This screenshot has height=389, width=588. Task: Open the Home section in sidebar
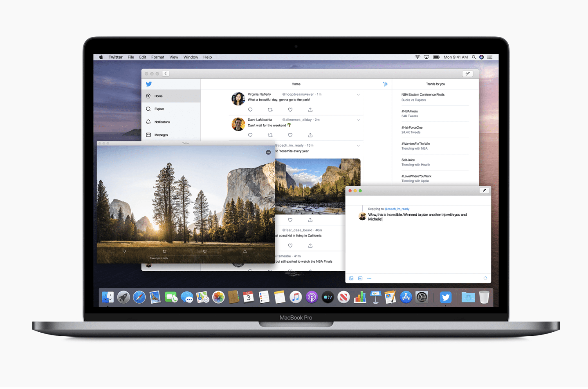point(171,96)
